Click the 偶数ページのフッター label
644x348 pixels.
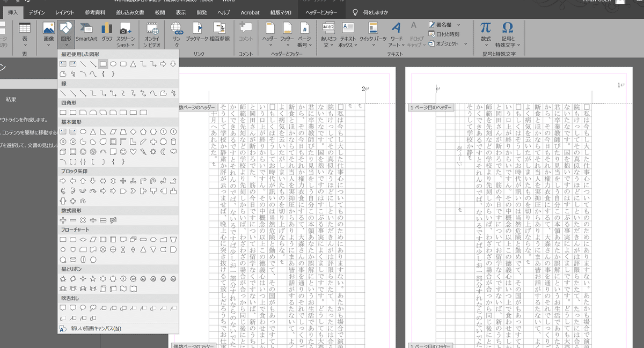tap(193, 346)
